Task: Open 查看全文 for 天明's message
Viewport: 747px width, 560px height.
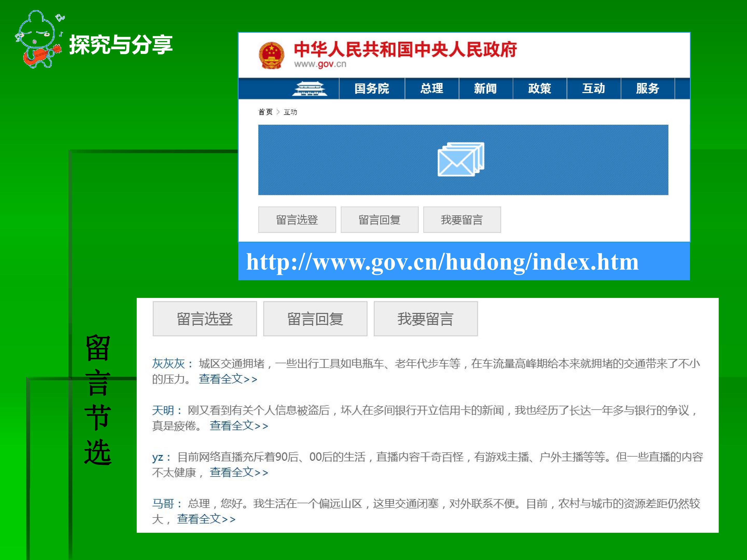Action: pos(239,426)
